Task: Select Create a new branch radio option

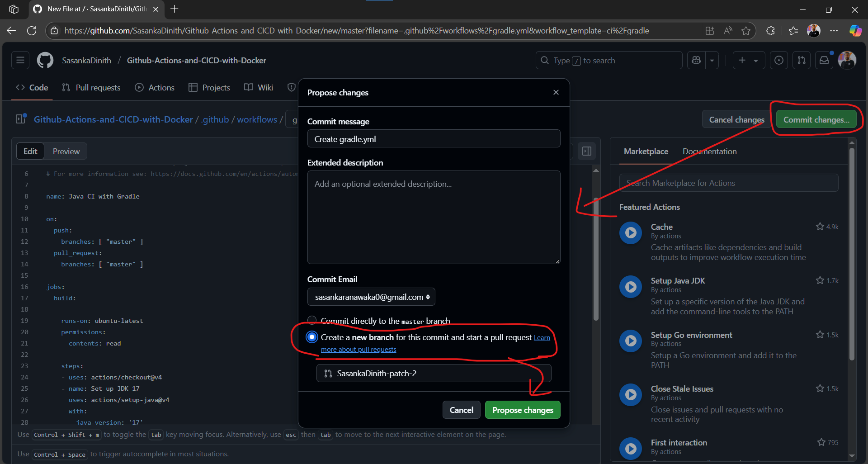Action: pyautogui.click(x=312, y=337)
